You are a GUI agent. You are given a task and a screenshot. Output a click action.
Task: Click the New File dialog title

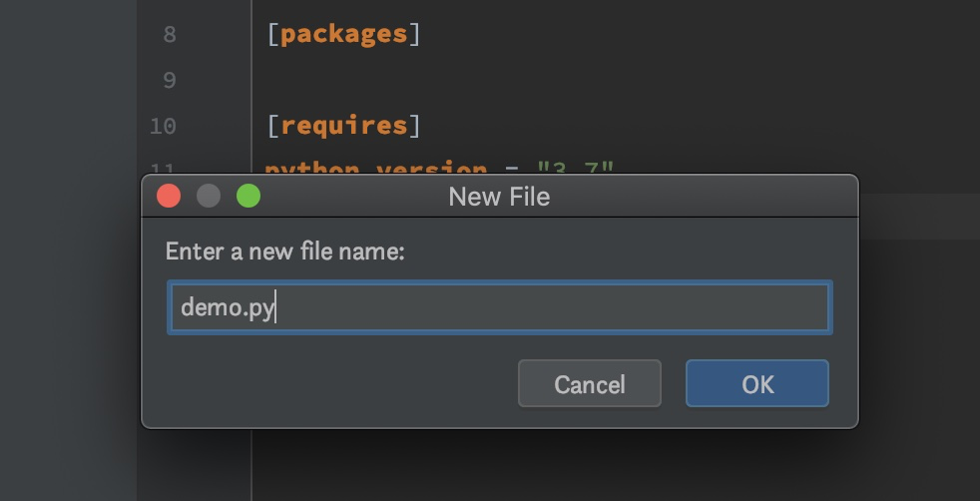click(499, 197)
